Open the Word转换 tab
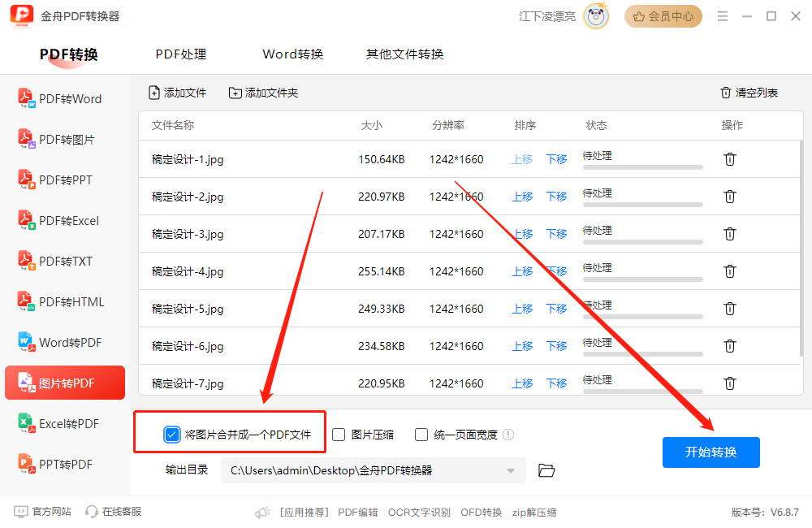Image resolution: width=812 pixels, height=528 pixels. pyautogui.click(x=292, y=54)
